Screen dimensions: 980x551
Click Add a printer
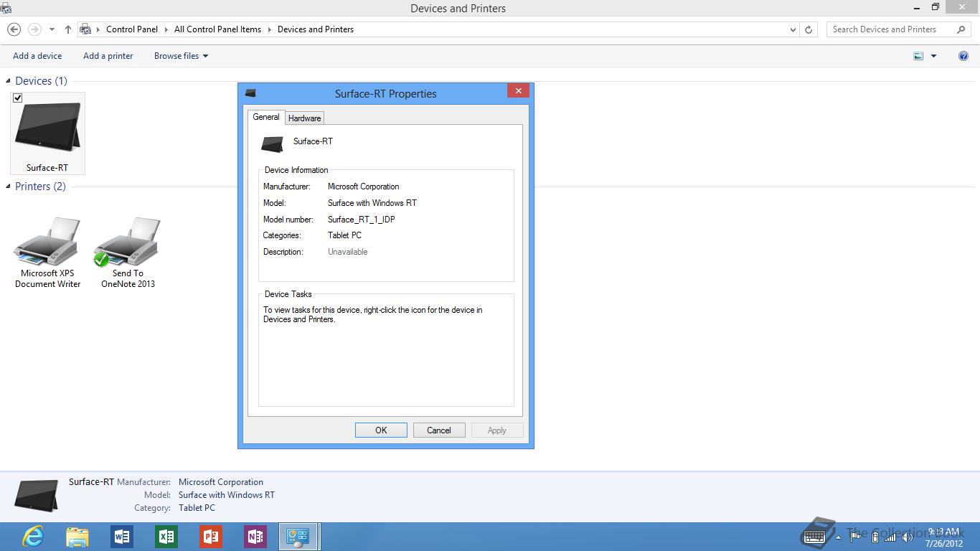point(108,56)
